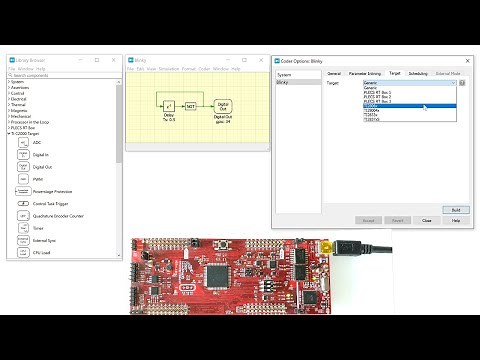This screenshot has height=360, width=480.
Task: Select the Control Task Trigger component icon
Action: [x=23, y=204]
